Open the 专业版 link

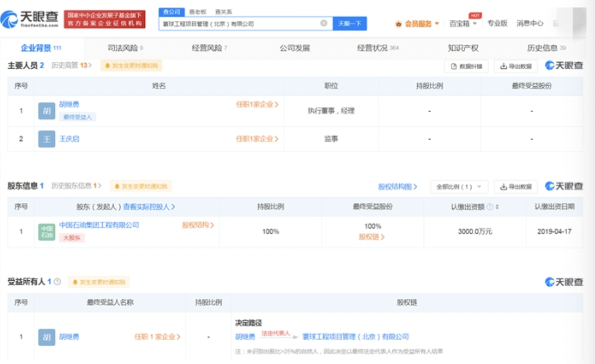497,23
